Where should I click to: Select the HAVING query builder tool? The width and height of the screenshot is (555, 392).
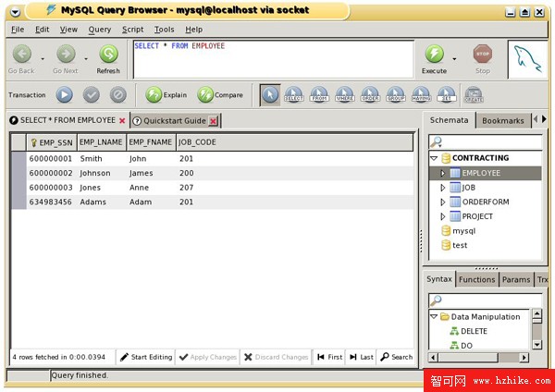[421, 95]
